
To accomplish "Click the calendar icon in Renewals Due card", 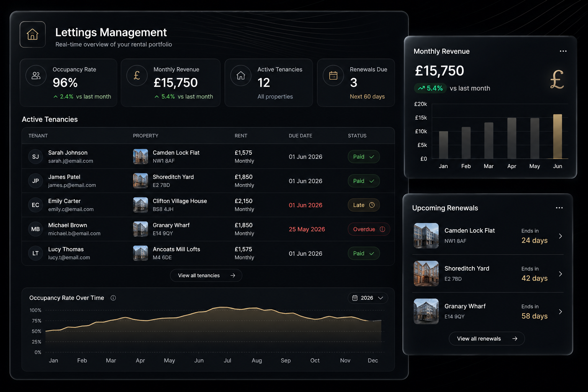I will [x=333, y=75].
